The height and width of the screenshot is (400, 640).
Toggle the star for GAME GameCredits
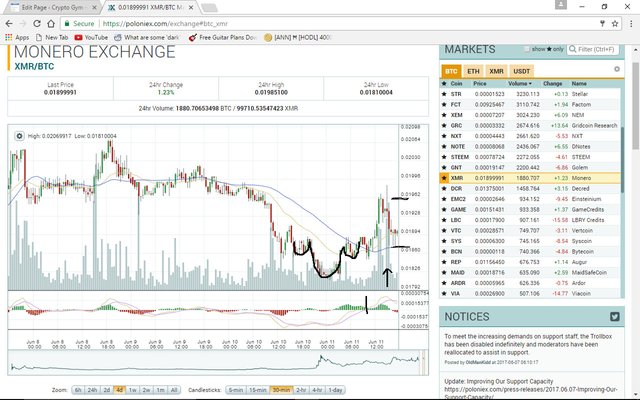click(x=444, y=209)
